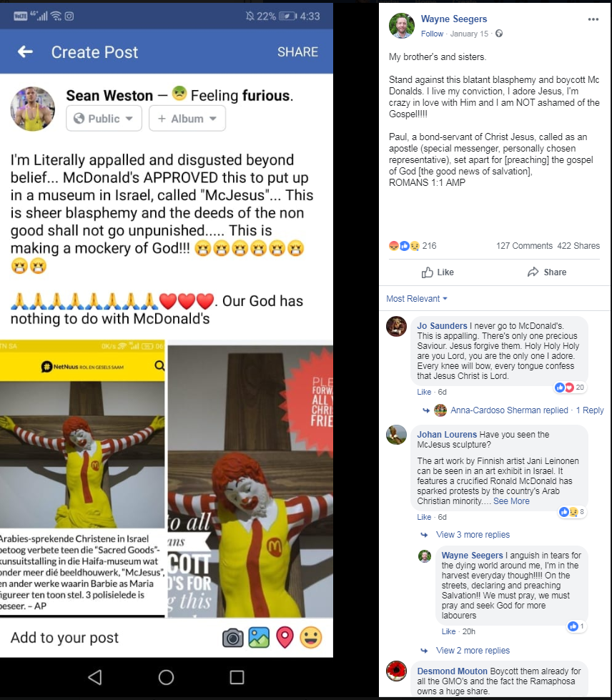Tap the Android home circle button
This screenshot has width=612, height=700.
tap(166, 677)
